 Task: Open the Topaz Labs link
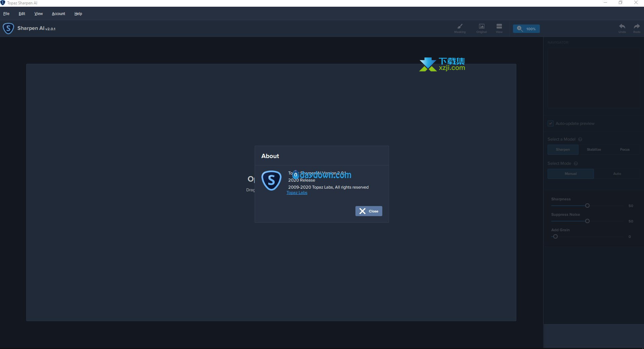tap(297, 193)
